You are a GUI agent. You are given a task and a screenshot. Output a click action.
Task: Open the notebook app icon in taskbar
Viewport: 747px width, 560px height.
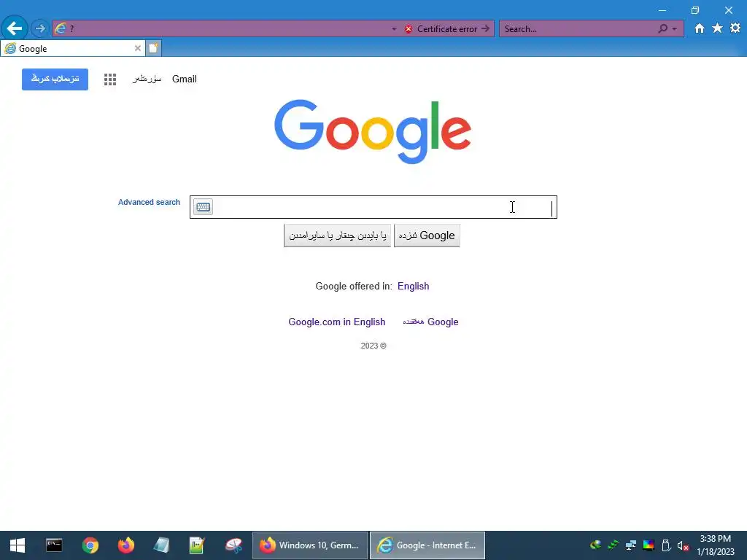click(x=161, y=545)
